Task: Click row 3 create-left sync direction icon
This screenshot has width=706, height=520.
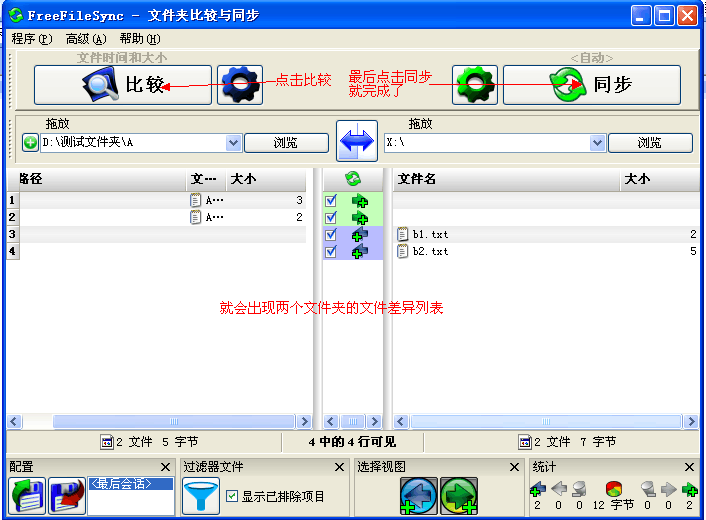Action: [x=360, y=235]
